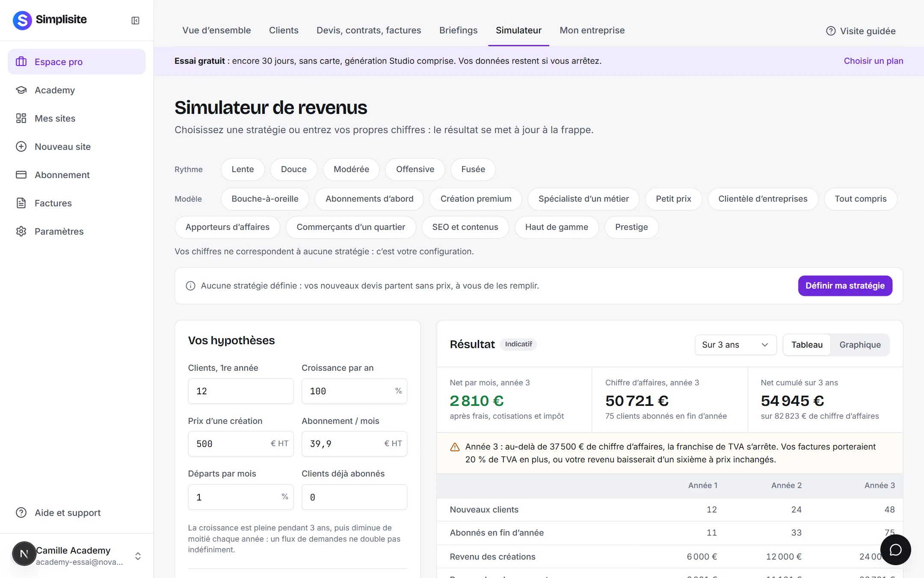Click the Définir ma stratégie button
The height and width of the screenshot is (578, 924).
pos(845,286)
